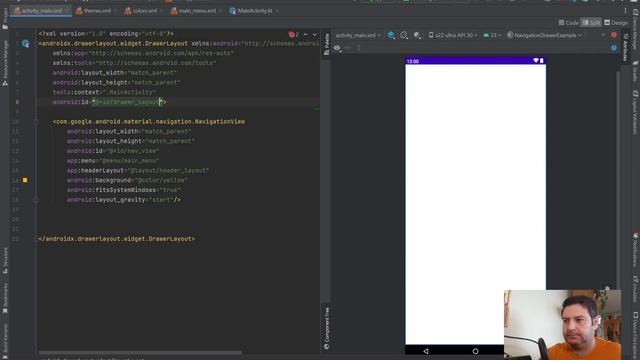The height and width of the screenshot is (360, 640).
Task: Click the blue info button below error indicator
Action: 614,48
